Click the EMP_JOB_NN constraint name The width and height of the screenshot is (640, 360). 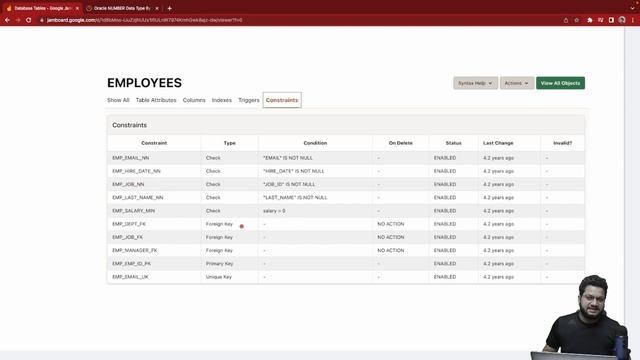[128, 184]
